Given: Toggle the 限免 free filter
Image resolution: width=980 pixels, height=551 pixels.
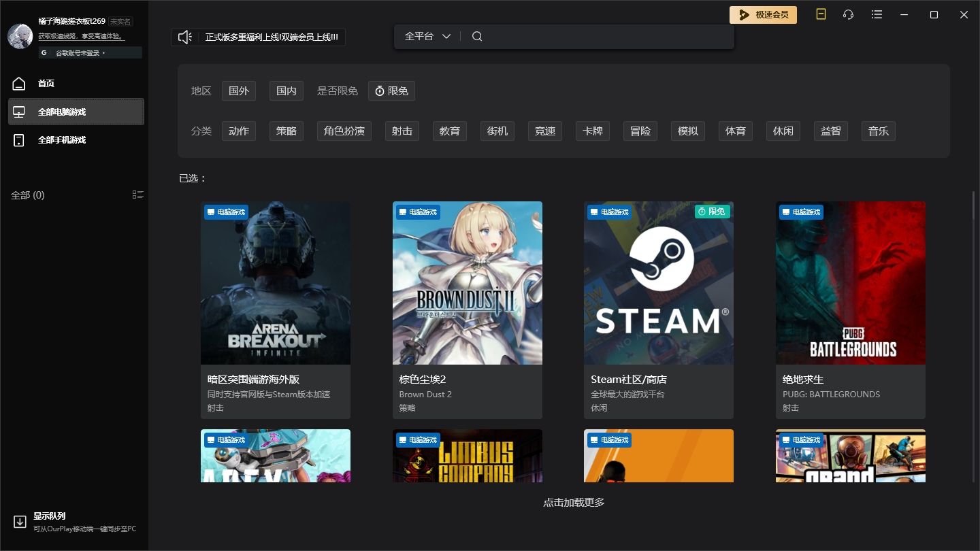Looking at the screenshot, I should tap(391, 90).
